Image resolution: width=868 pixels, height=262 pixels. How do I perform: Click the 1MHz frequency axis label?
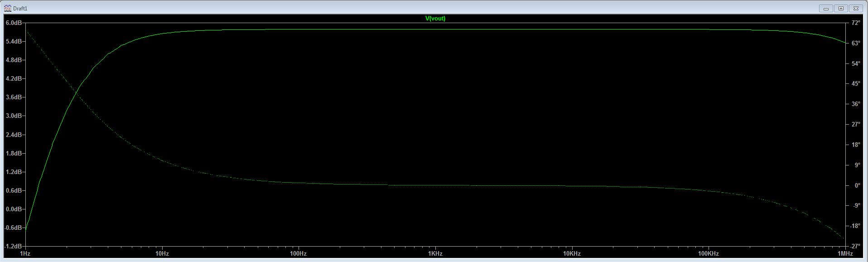pyautogui.click(x=845, y=254)
